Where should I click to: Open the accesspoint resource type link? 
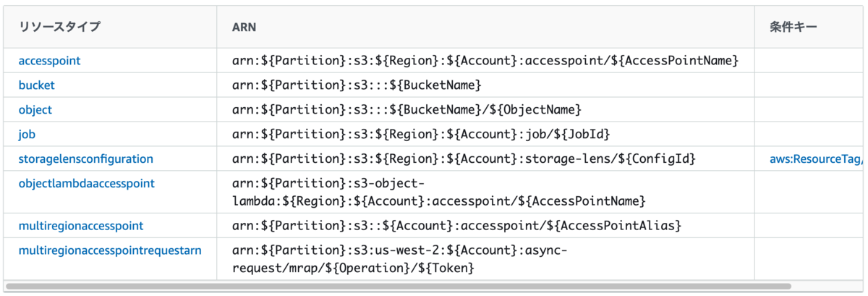tap(49, 61)
